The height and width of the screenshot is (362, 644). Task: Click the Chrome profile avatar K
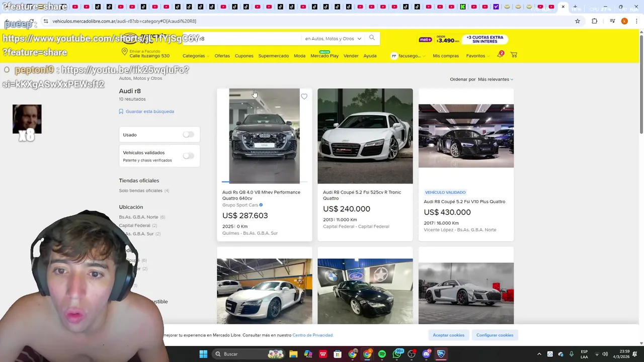[624, 21]
